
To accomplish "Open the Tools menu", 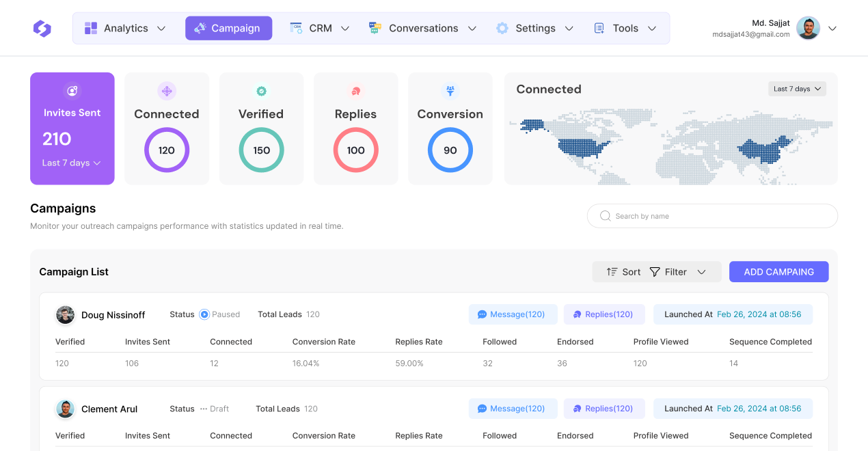I will click(x=625, y=28).
